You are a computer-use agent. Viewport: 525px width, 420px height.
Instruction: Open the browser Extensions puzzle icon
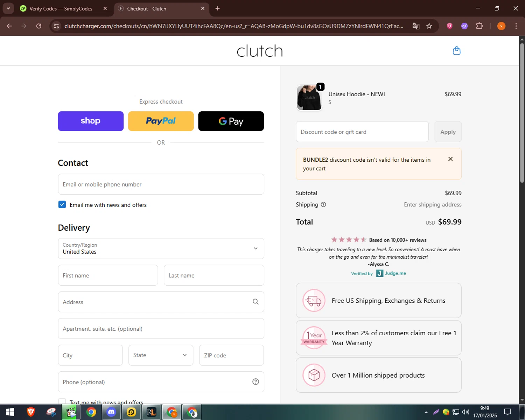(479, 26)
